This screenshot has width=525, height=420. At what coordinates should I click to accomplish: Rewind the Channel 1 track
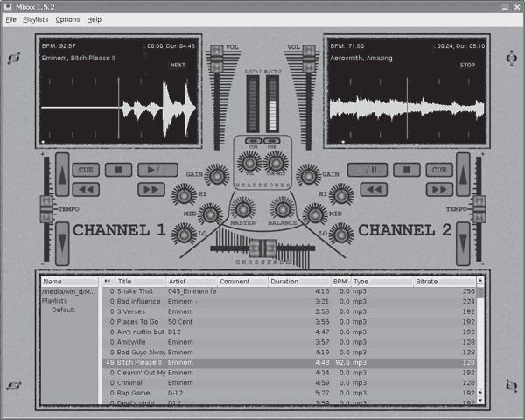(x=85, y=189)
